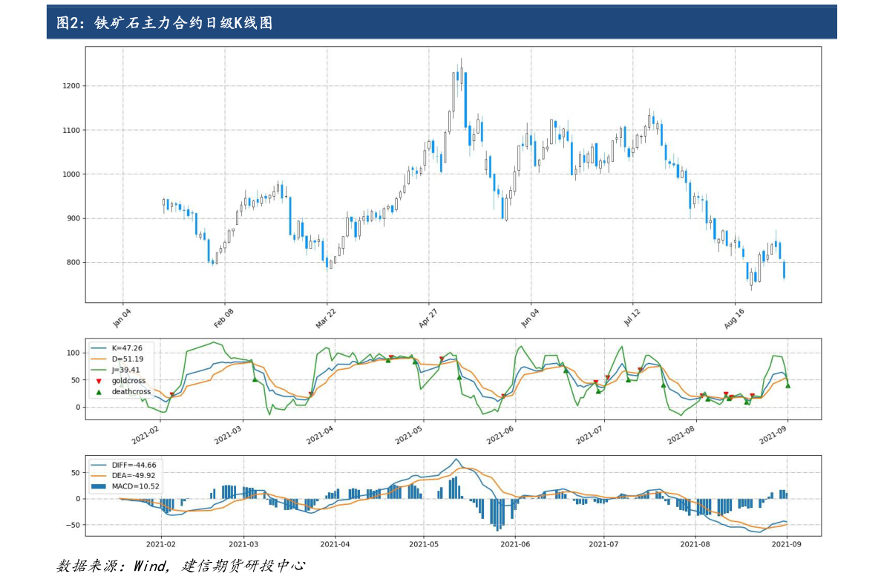This screenshot has height=588, width=884.
Task: Click the 2021-05 label on the KDJ chart
Action: (409, 434)
